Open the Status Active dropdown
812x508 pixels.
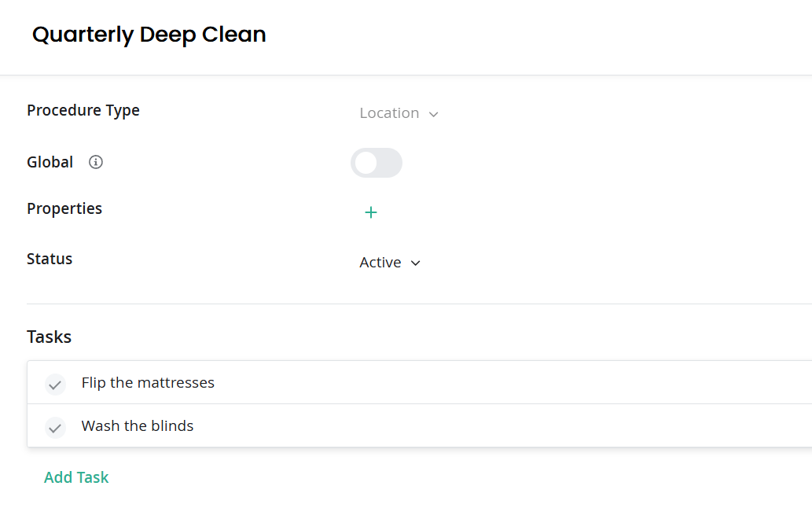pos(390,263)
